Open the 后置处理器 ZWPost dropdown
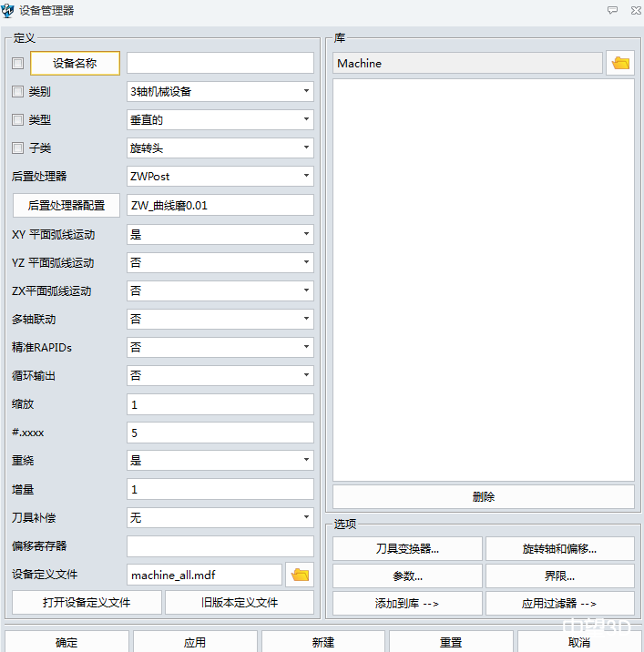 220,176
